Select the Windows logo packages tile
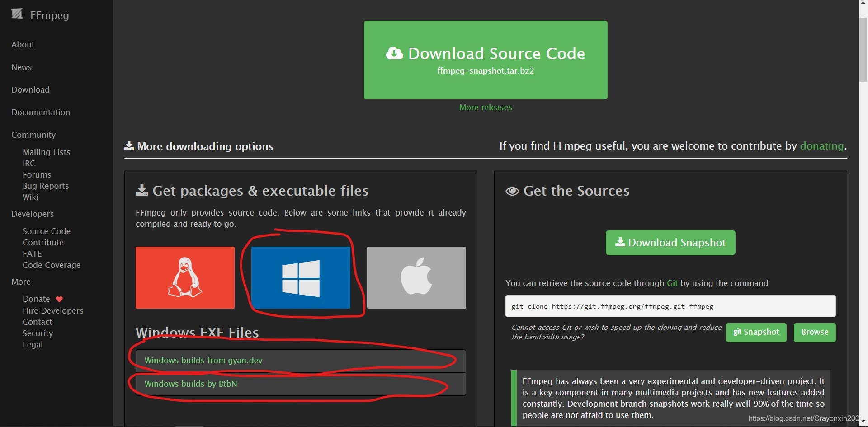The height and width of the screenshot is (427, 868). 301,277
